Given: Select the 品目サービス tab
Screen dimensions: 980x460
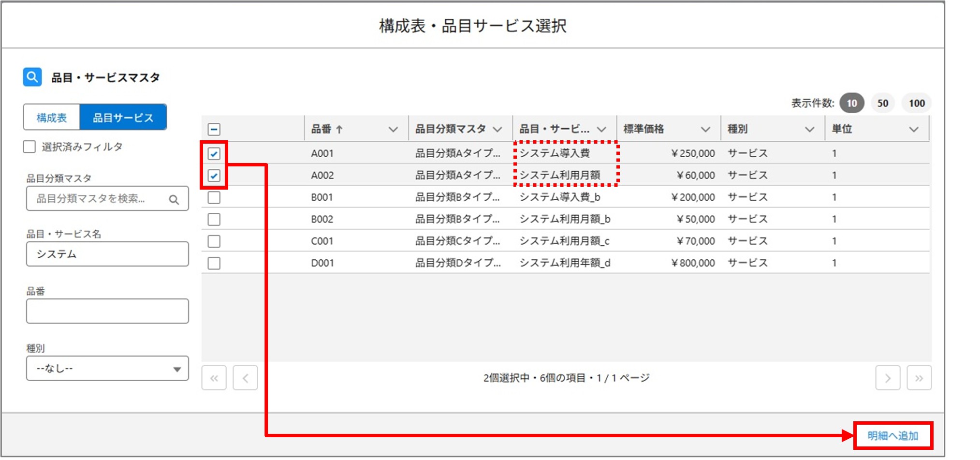Looking at the screenshot, I should click(x=123, y=117).
